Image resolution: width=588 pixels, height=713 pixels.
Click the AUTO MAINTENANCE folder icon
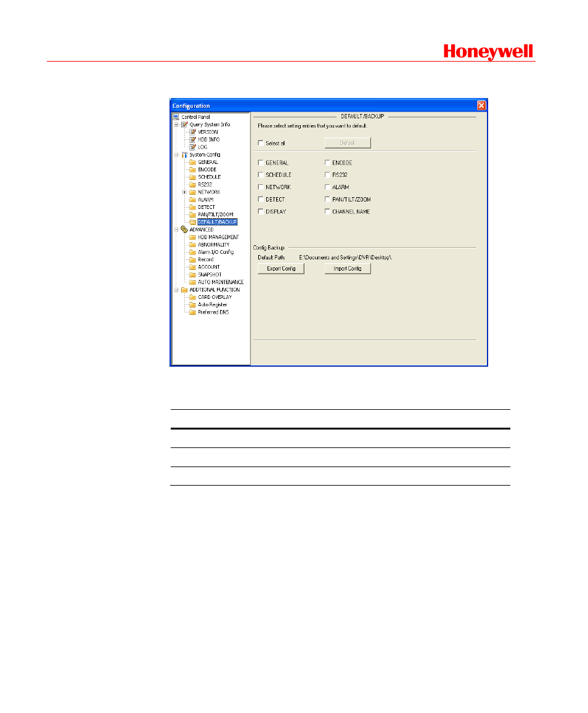coord(193,282)
